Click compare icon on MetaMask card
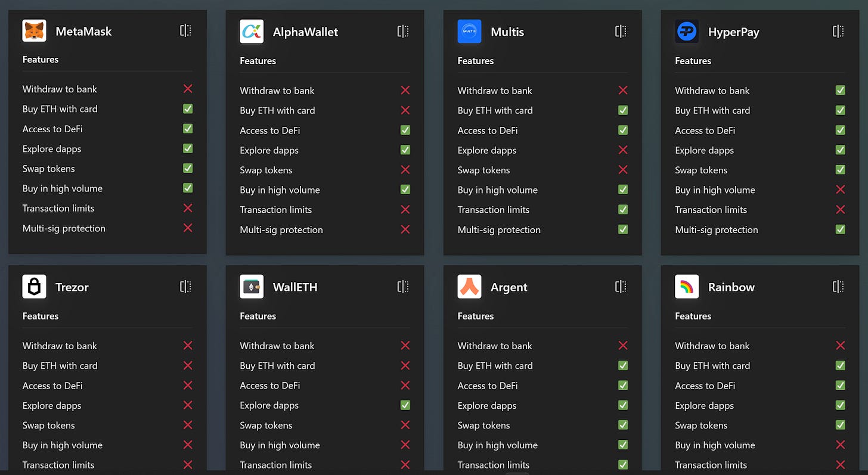Viewport: 868px width, 475px height. [x=186, y=30]
